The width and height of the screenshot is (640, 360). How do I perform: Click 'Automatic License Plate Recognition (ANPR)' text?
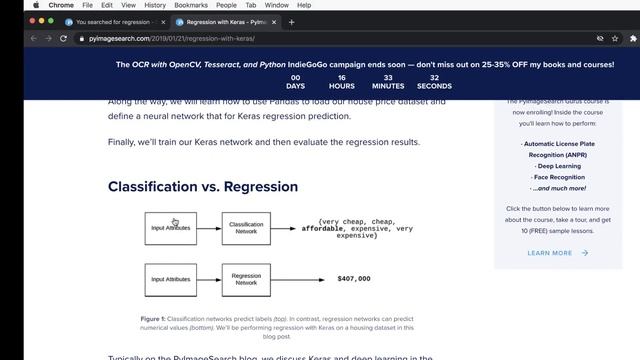tap(558, 149)
